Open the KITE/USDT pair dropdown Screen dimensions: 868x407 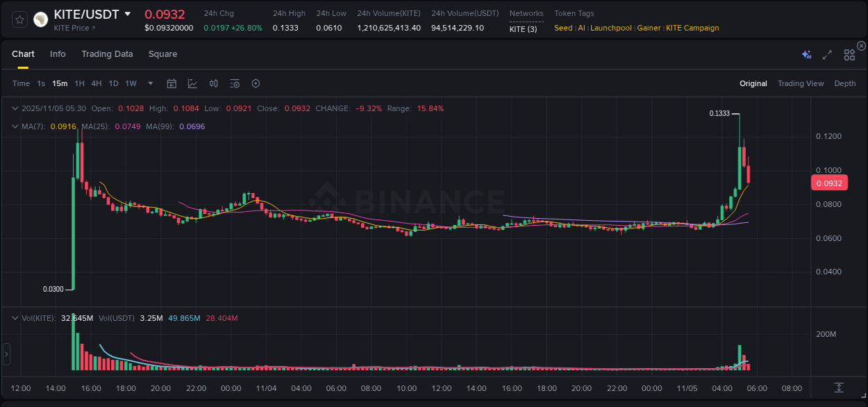coord(127,13)
